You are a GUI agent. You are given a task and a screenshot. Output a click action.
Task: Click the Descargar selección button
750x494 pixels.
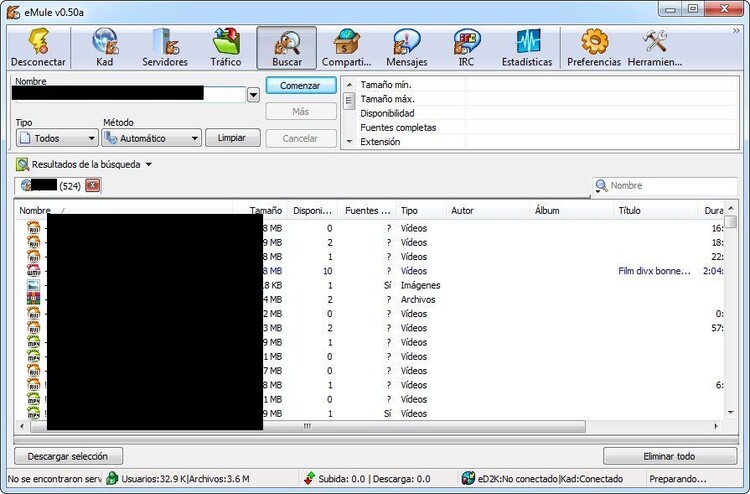68,456
